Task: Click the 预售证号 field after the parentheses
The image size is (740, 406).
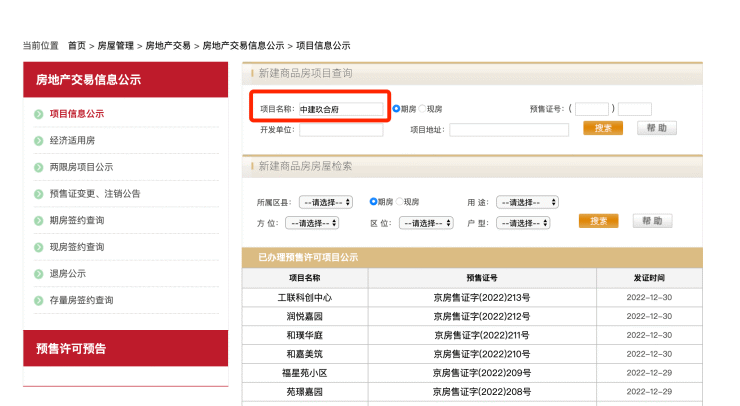Action: pos(635,109)
